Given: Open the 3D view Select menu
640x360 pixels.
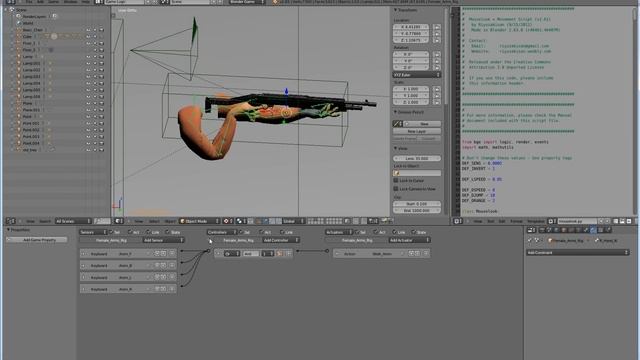Looking at the screenshot, I should tap(154, 221).
